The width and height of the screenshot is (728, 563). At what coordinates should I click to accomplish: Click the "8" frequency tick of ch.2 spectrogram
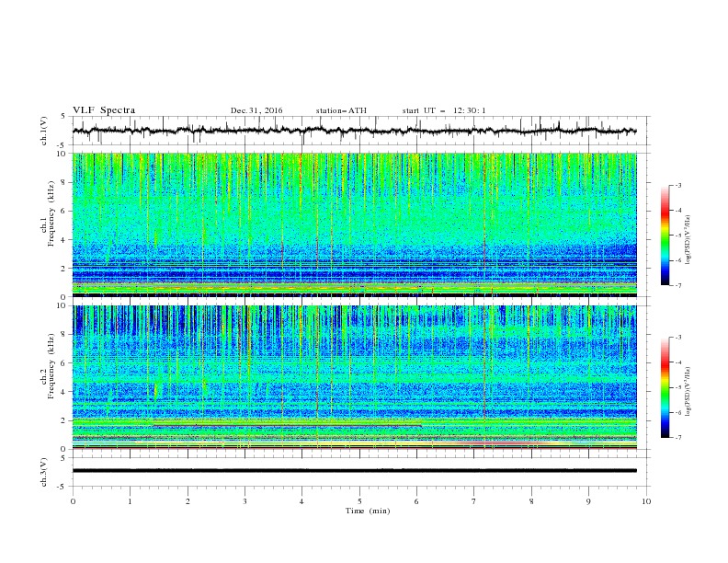(65, 335)
